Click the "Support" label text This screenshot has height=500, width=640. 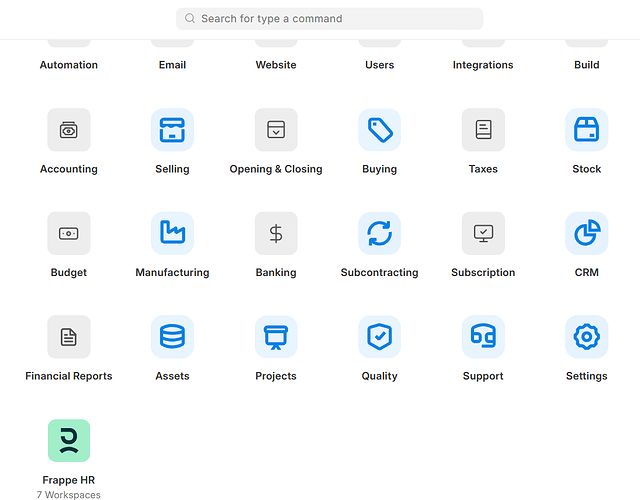pyautogui.click(x=483, y=376)
